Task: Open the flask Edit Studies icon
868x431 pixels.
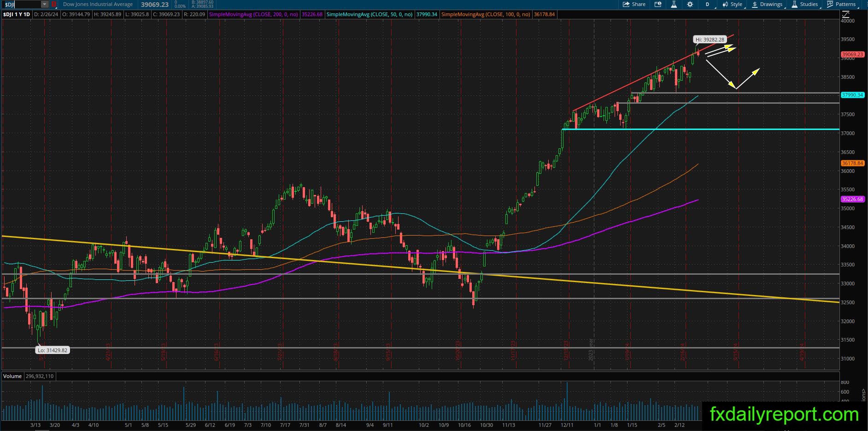Action: pyautogui.click(x=674, y=4)
